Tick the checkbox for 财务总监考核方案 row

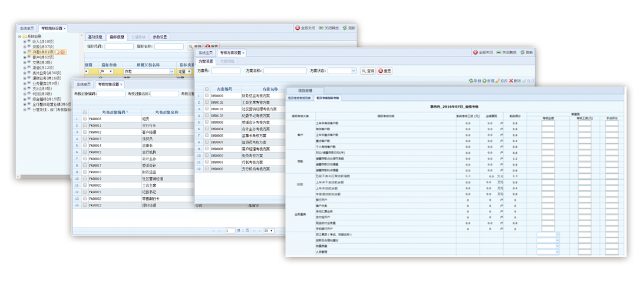point(207,95)
